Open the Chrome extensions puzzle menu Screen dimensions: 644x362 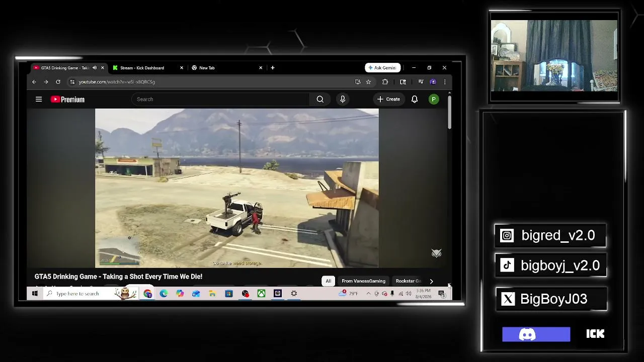pos(385,82)
